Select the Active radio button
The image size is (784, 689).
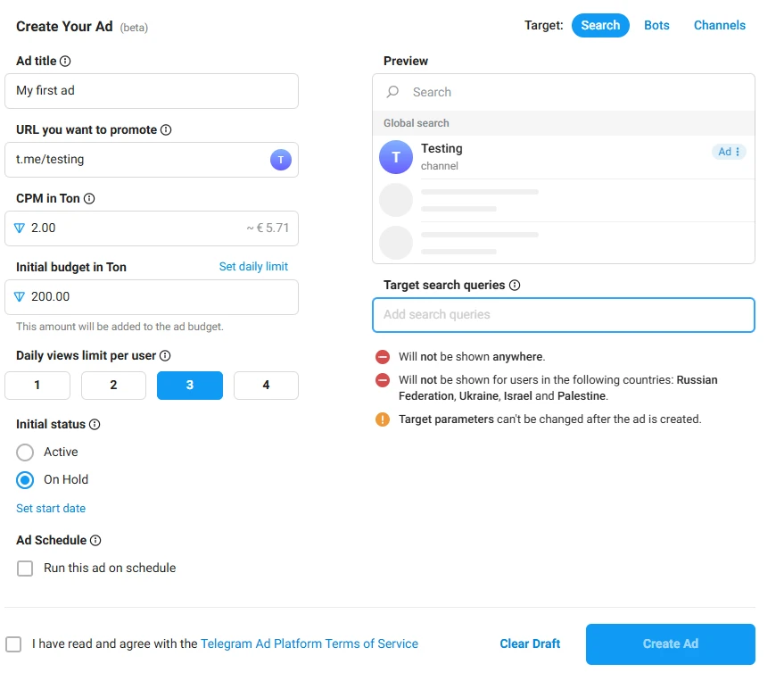pyautogui.click(x=25, y=452)
